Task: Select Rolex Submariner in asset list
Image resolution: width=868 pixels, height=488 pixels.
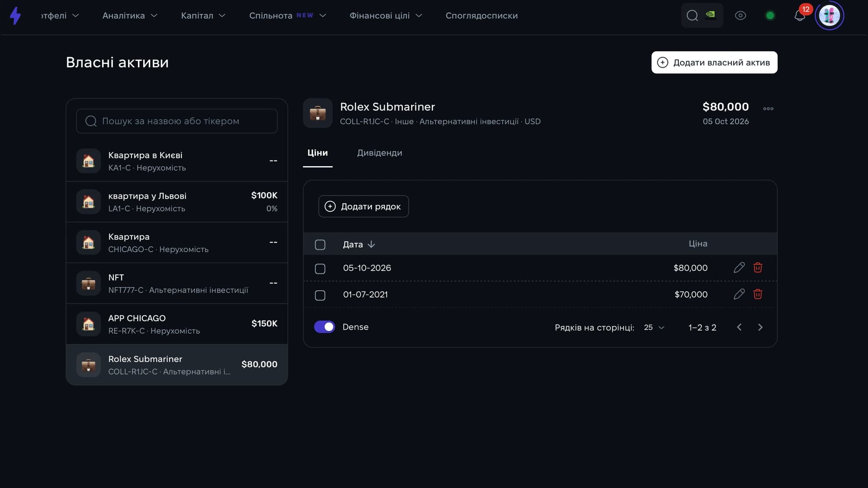Action: (177, 365)
